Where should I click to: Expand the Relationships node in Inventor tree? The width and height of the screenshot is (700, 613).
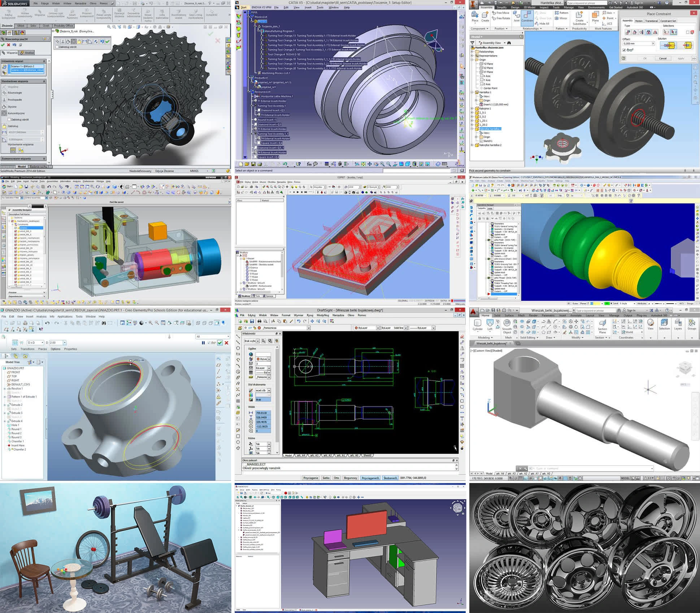[472, 52]
